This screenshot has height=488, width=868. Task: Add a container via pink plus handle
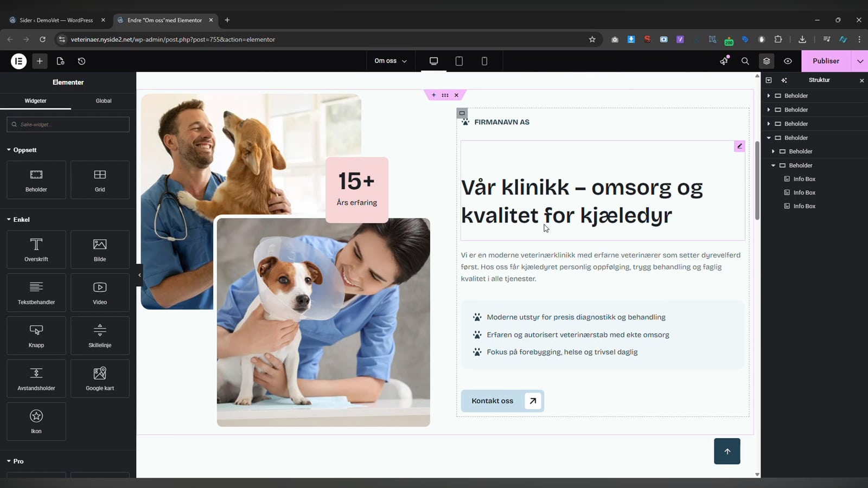(x=433, y=95)
